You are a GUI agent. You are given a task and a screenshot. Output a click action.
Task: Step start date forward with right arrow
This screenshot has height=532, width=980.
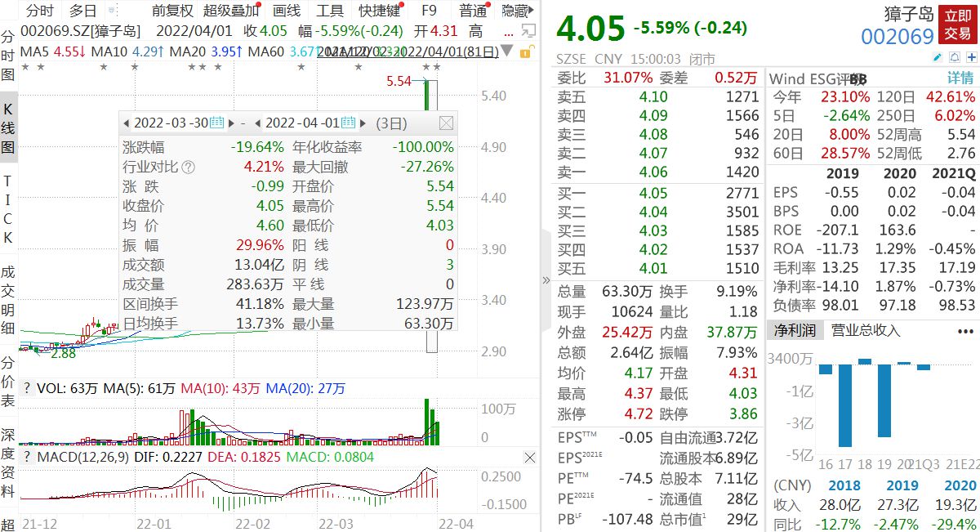231,123
